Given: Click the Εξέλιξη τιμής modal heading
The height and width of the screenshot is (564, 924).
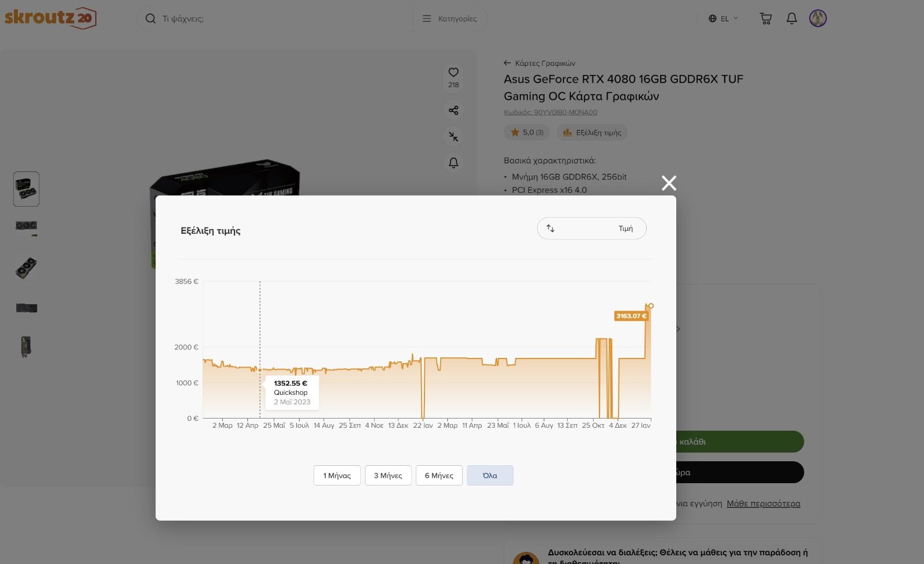Looking at the screenshot, I should point(210,231).
